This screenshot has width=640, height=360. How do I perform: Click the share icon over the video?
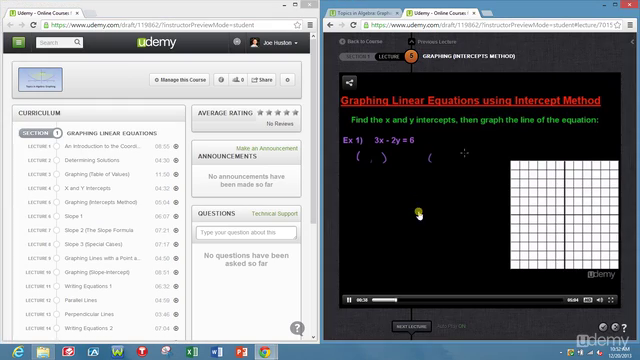(349, 83)
